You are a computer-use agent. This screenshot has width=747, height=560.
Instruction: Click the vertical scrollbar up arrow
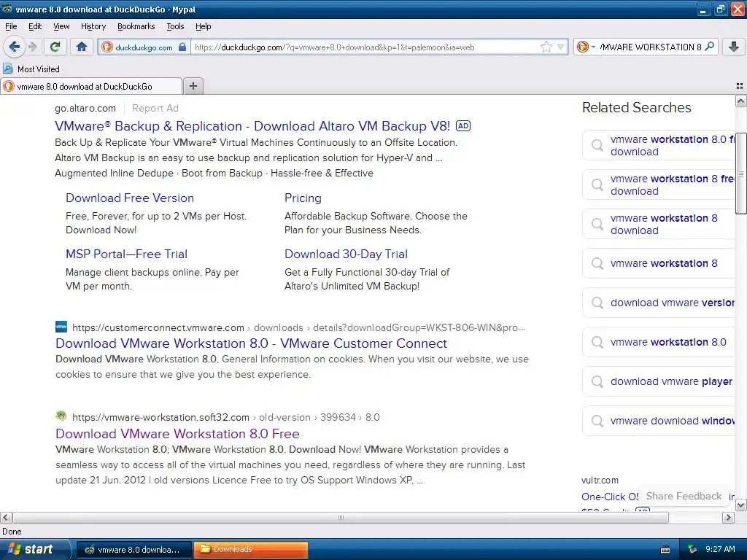point(741,101)
